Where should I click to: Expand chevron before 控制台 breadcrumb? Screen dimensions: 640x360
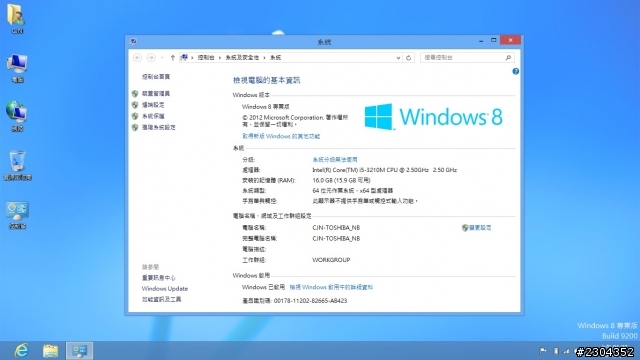[192, 58]
